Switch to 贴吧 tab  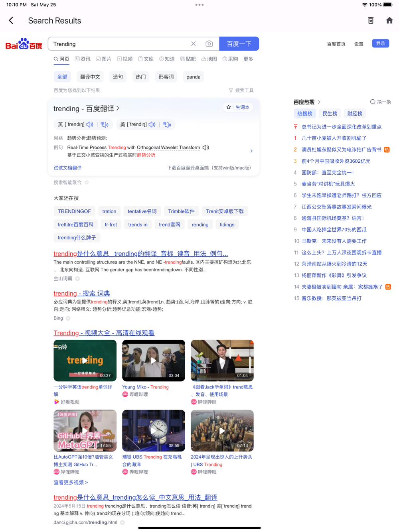pyautogui.click(x=188, y=59)
